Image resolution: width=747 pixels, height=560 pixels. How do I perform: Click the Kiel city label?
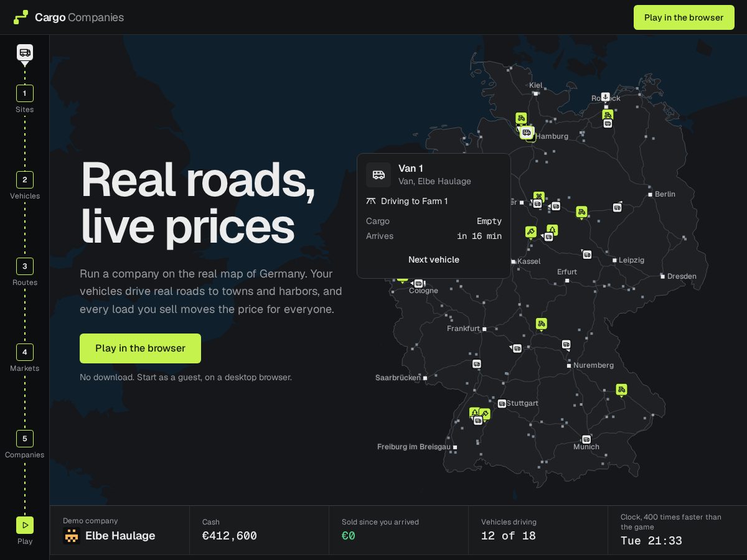[536, 85]
